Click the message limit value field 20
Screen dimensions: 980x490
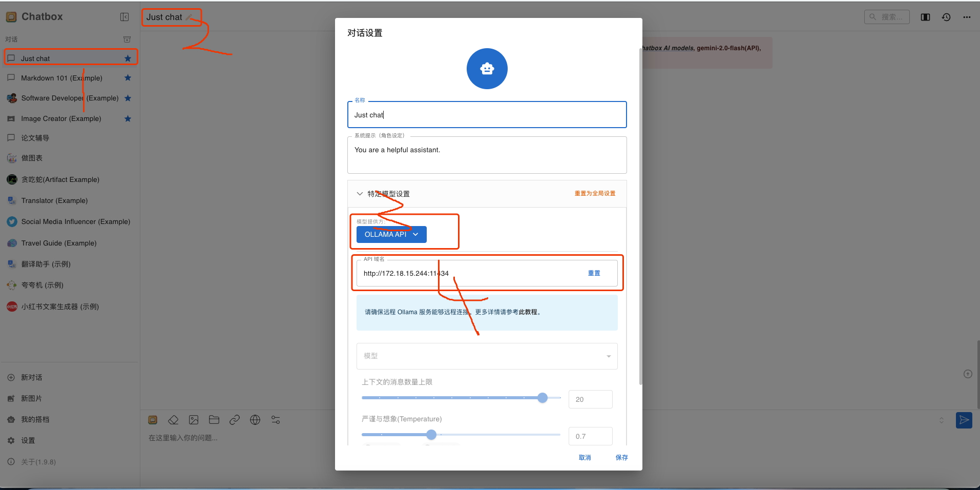591,399
